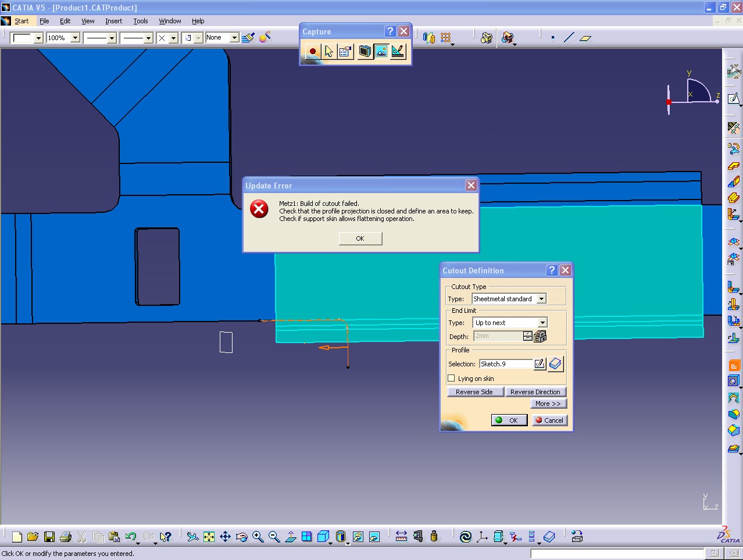This screenshot has height=560, width=743.
Task: Expand the More >> options in Cutout Definition
Action: click(x=548, y=404)
